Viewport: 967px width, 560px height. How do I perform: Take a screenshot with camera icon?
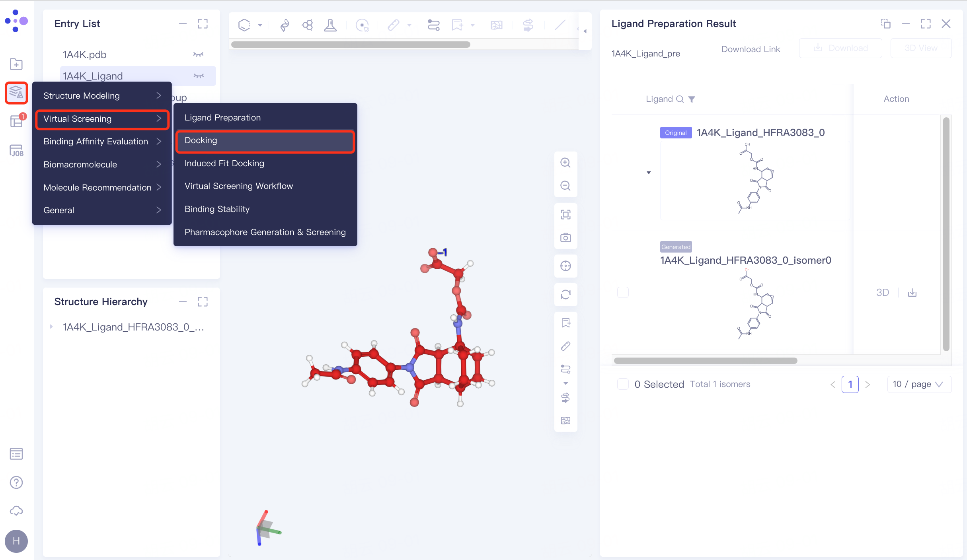(565, 238)
